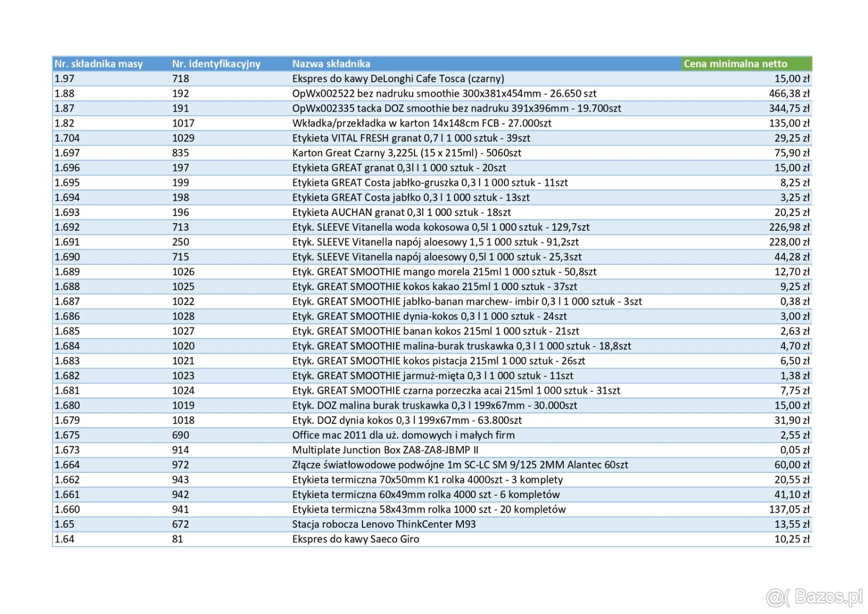
Task: Select 'Etyk. GREAT SMOOTHIE jabłko-banan marchew- imbir'
Action: pos(467,301)
